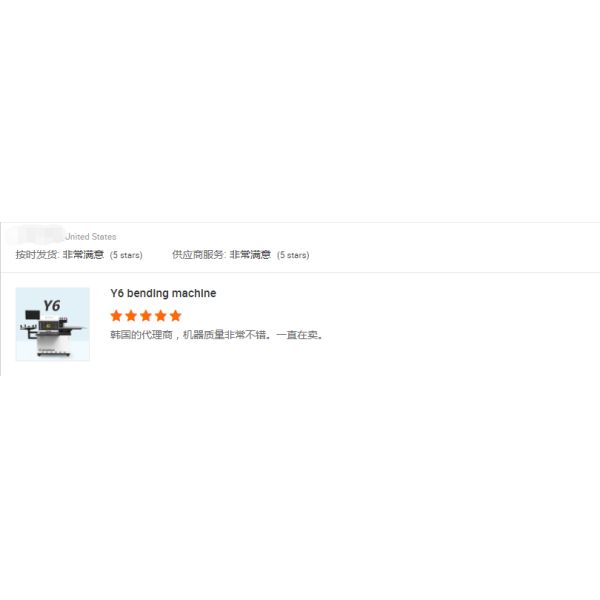
Task: Click the 按时发货 label
Action: click(x=37, y=255)
